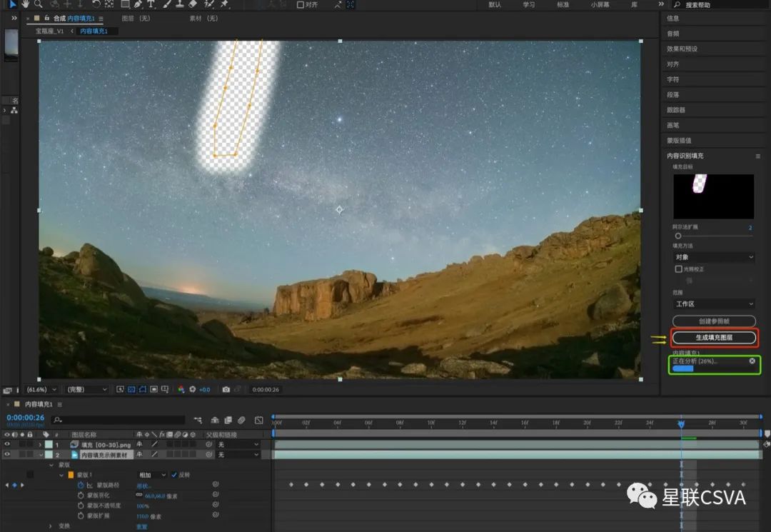Select the Type text tool
Image resolution: width=771 pixels, height=532 pixels.
click(151, 4)
